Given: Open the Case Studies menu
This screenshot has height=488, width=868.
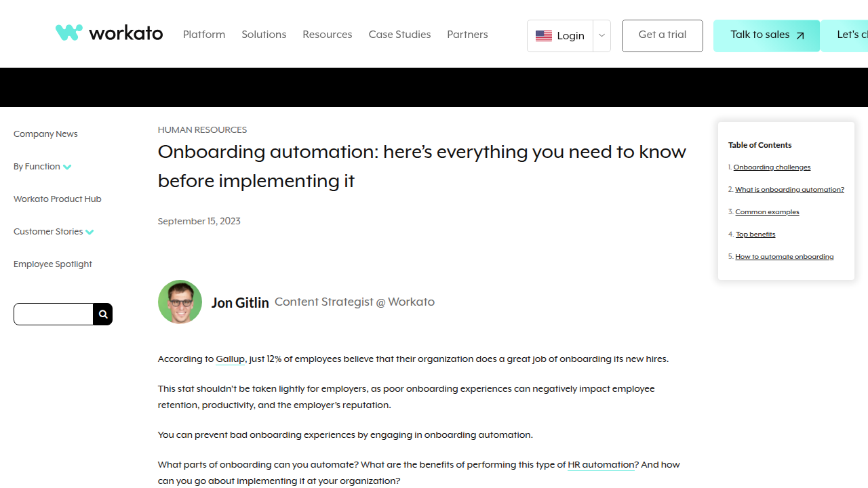Looking at the screenshot, I should click(x=399, y=35).
